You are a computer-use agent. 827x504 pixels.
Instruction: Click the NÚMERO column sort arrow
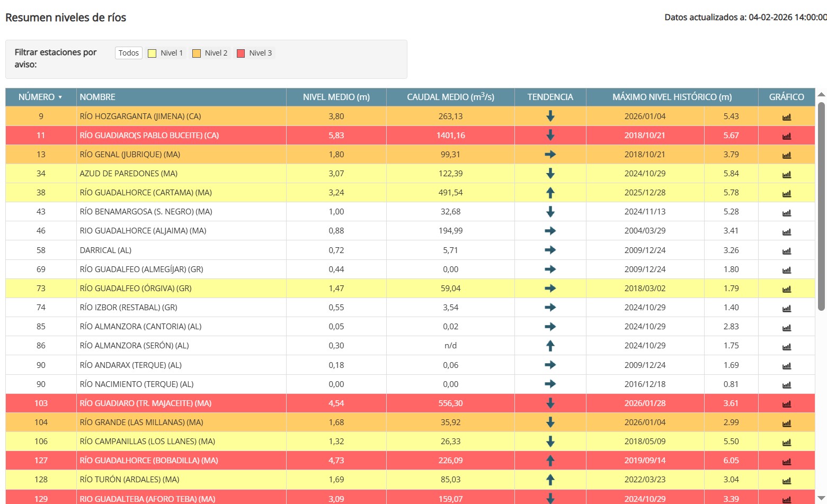[x=60, y=97]
